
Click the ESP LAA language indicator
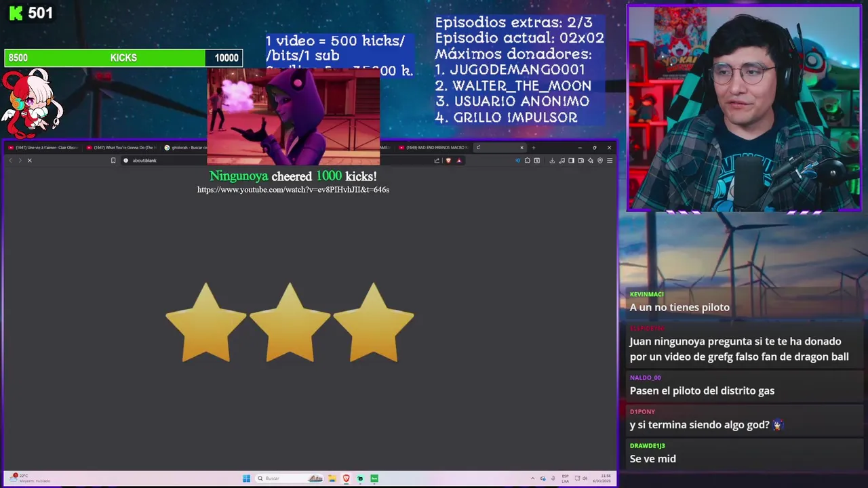pos(565,479)
